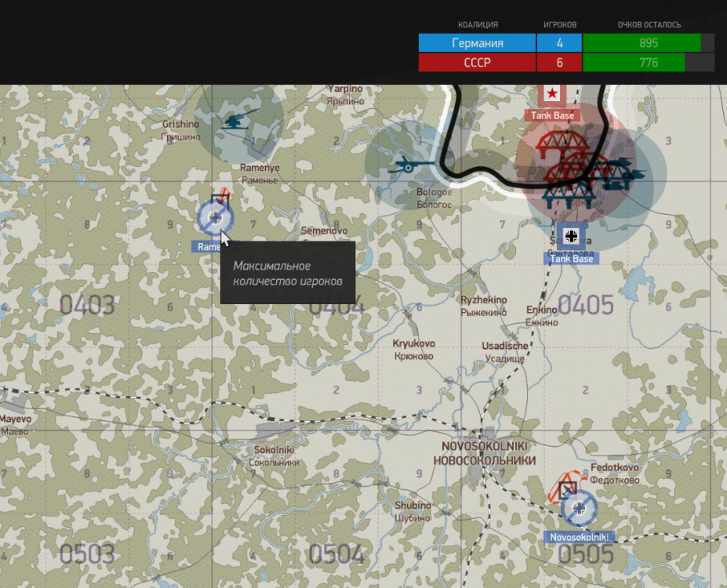Click the blue Tank Base label
The height and width of the screenshot is (588, 727).
571,259
